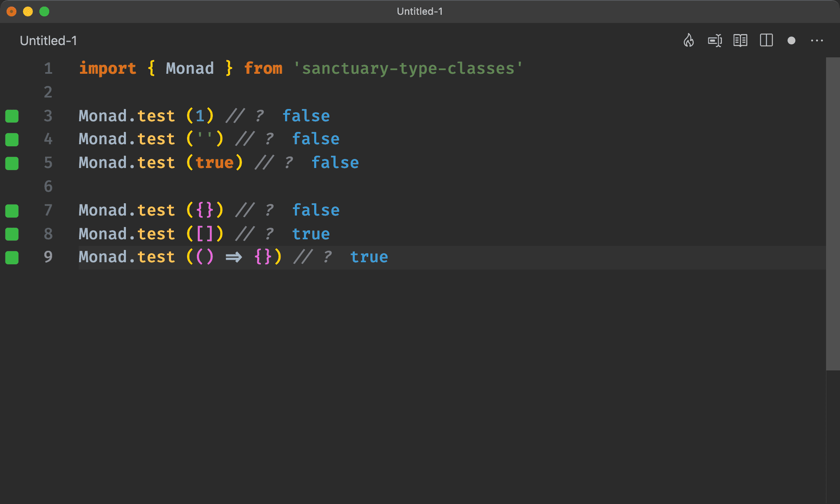The height and width of the screenshot is (504, 840).
Task: Click the 'true' result on line 9
Action: pos(369,257)
